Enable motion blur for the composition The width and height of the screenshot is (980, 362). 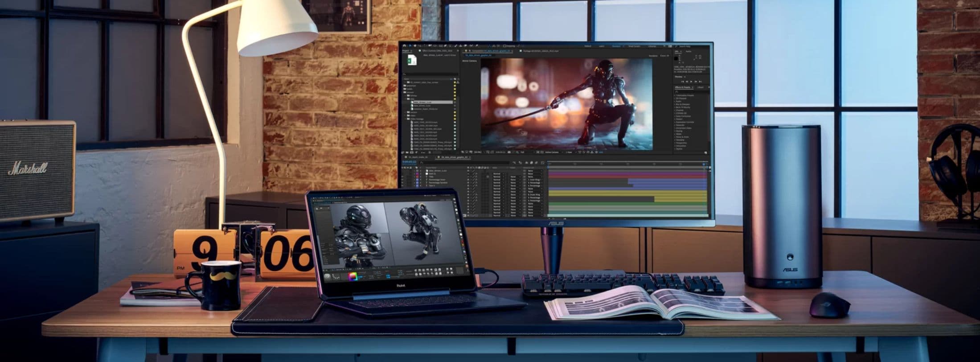pos(537,163)
